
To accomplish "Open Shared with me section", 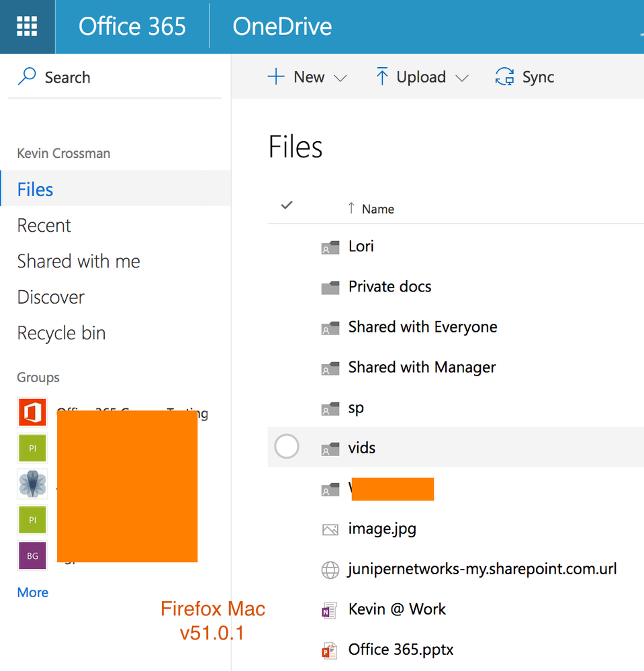I will [79, 261].
